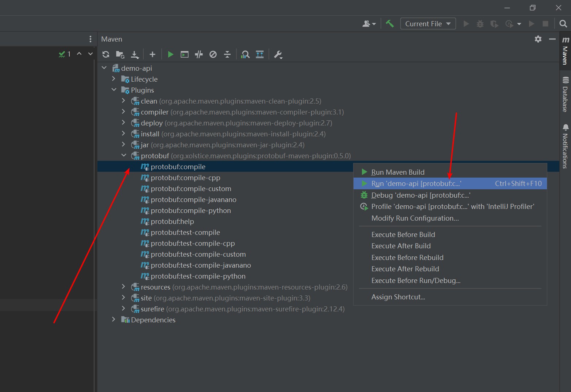
Task: Click the Debug bug icon in main toolbar
Action: 480,24
